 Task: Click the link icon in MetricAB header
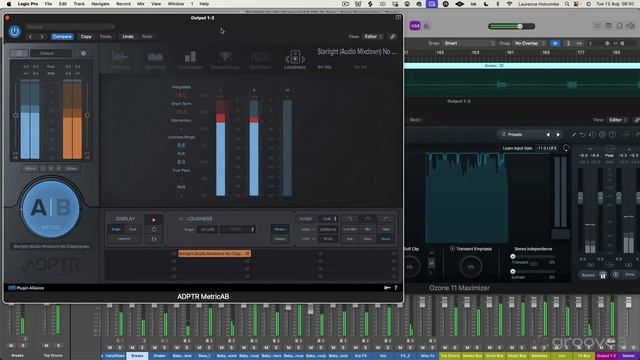point(393,37)
